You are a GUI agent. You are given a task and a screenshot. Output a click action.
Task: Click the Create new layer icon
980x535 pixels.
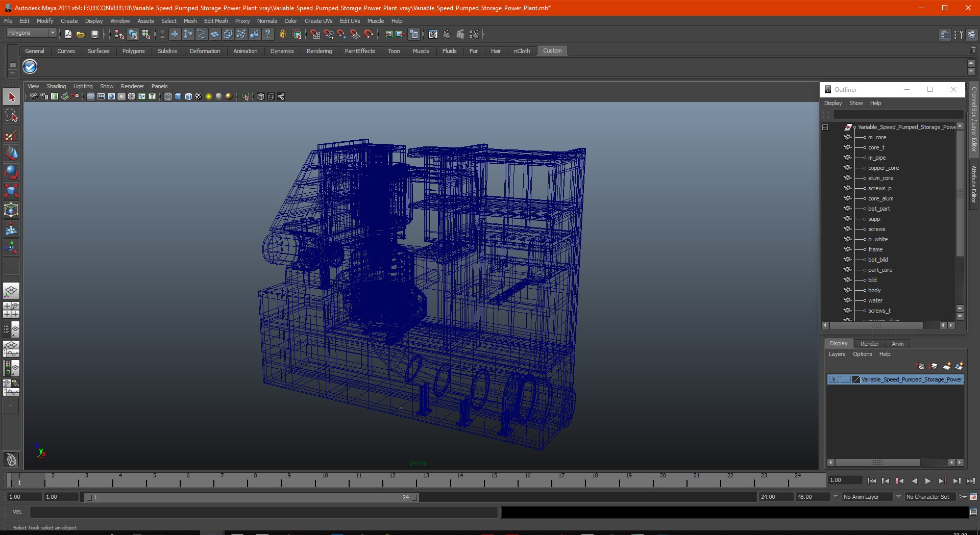tap(947, 366)
